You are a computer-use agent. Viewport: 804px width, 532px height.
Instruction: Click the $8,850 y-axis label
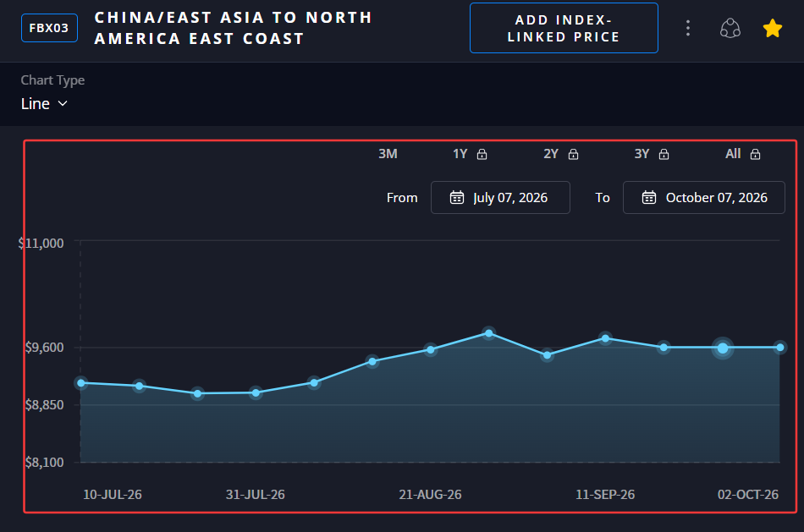tap(45, 404)
